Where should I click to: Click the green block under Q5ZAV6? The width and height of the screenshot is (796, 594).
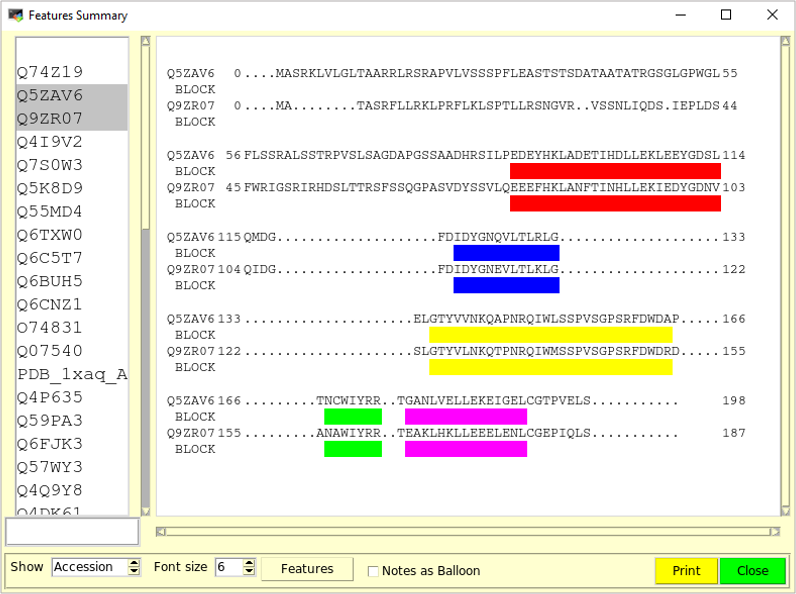(353, 416)
